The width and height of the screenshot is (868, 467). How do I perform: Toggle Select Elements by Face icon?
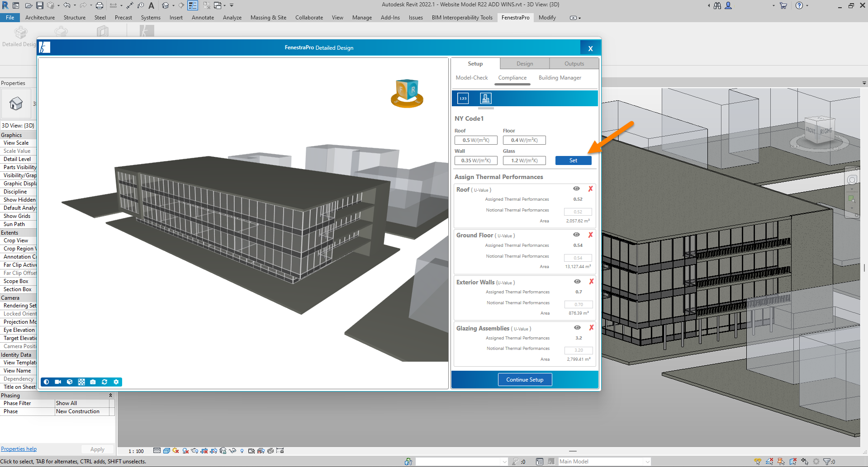click(x=793, y=462)
